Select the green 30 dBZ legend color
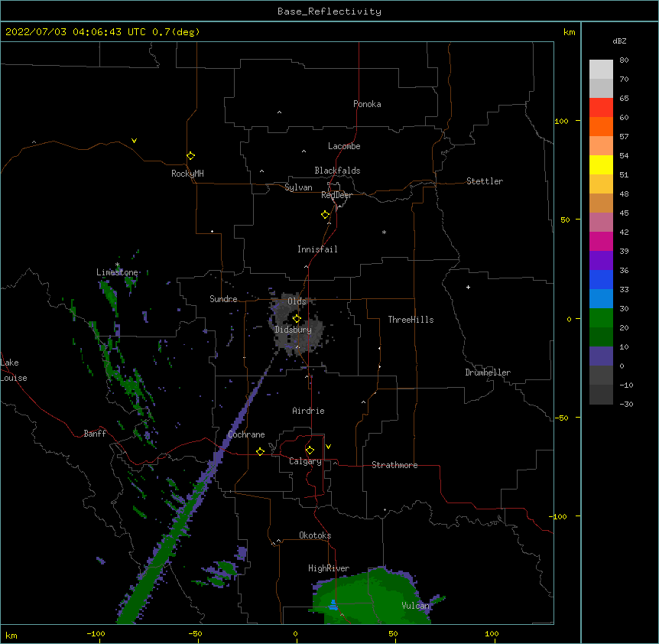This screenshot has height=644, width=659. click(601, 318)
